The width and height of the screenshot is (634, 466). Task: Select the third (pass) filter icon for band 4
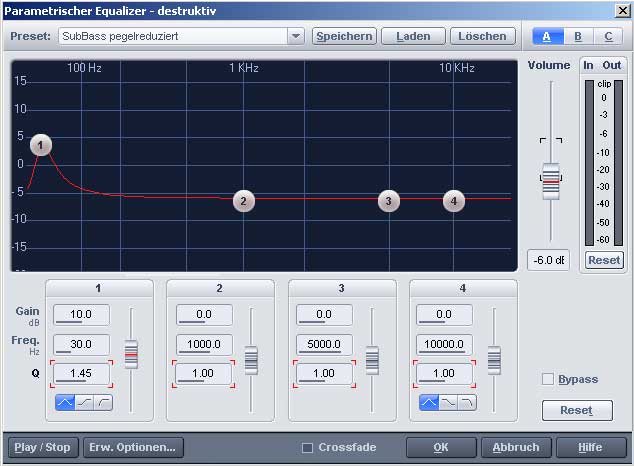pyautogui.click(x=467, y=402)
